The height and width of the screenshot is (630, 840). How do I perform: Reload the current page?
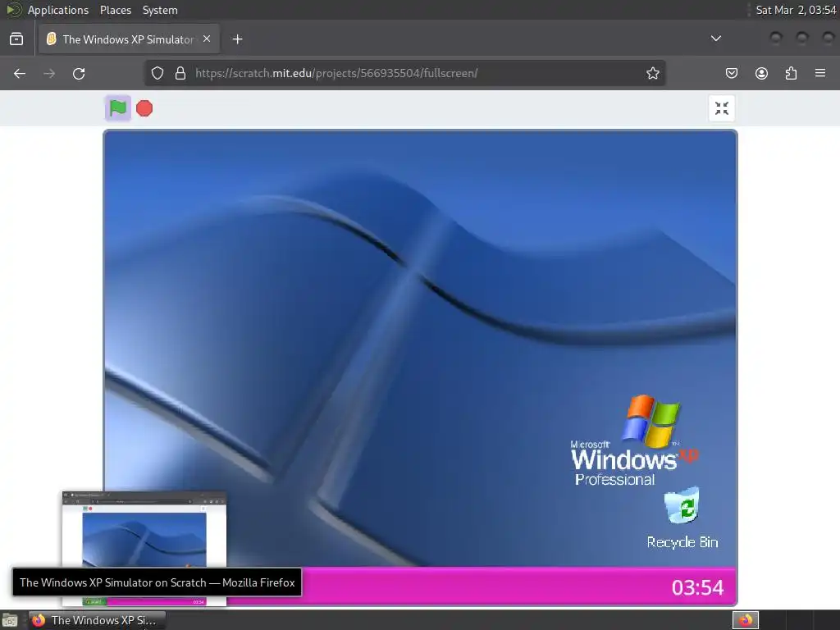(79, 73)
